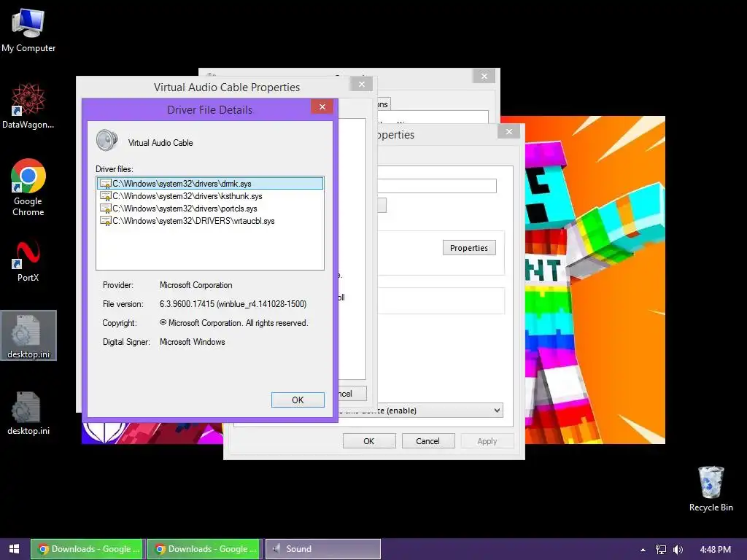Close the Virtual Audio Cable Properties window
The image size is (747, 560).
(362, 85)
